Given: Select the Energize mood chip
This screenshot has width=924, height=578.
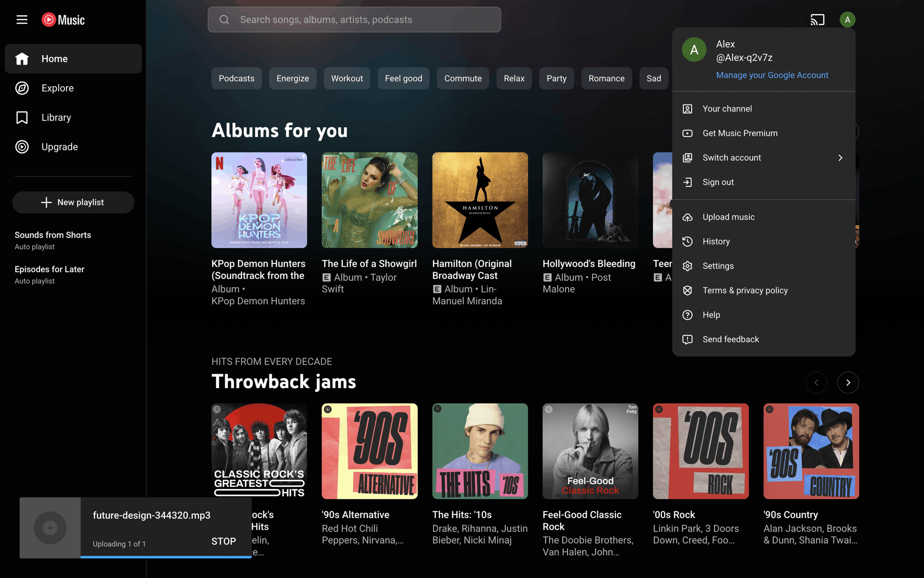Looking at the screenshot, I should (x=293, y=79).
